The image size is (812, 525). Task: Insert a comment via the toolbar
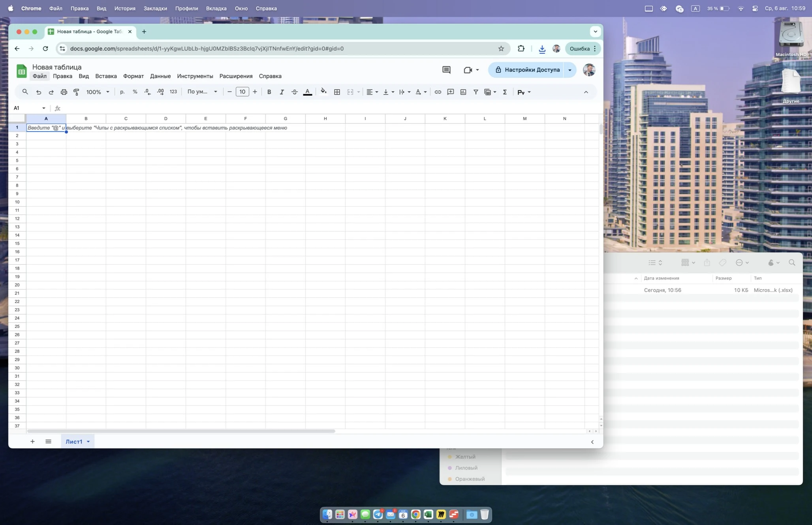(450, 92)
